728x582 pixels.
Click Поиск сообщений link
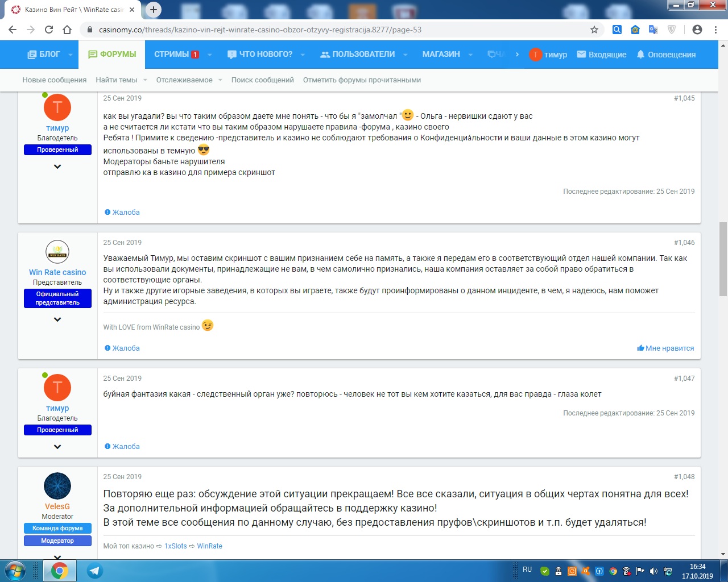coord(263,80)
